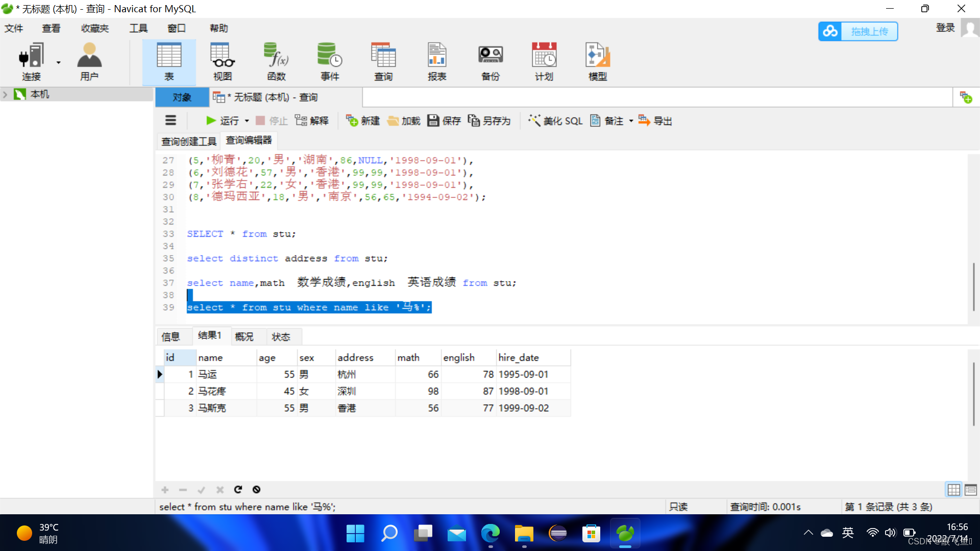Open Windows Start menu
The image size is (980, 551).
click(x=355, y=534)
